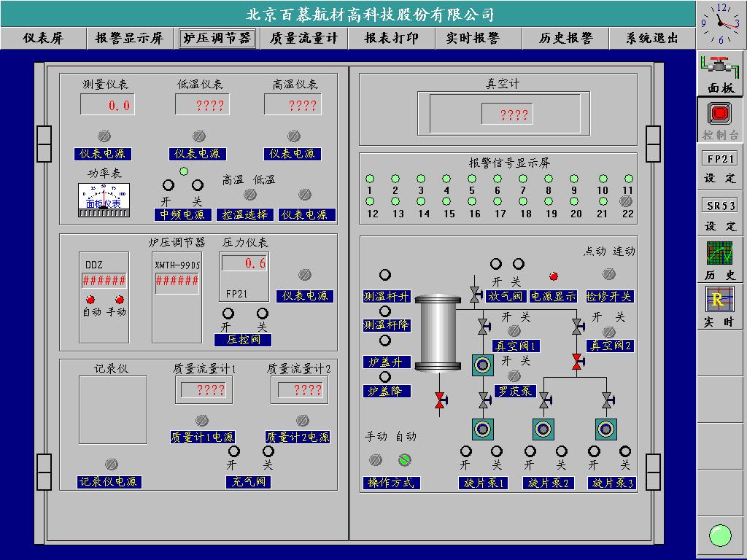Viewport: 747px width, 560px height.
Task: Toggle the 检修开关 selector knob
Action: pos(608,274)
